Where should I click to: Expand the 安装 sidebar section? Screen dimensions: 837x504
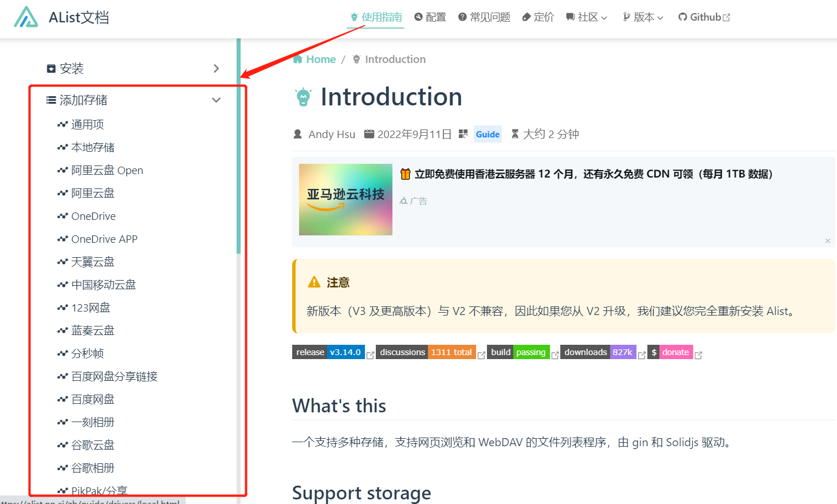point(216,68)
